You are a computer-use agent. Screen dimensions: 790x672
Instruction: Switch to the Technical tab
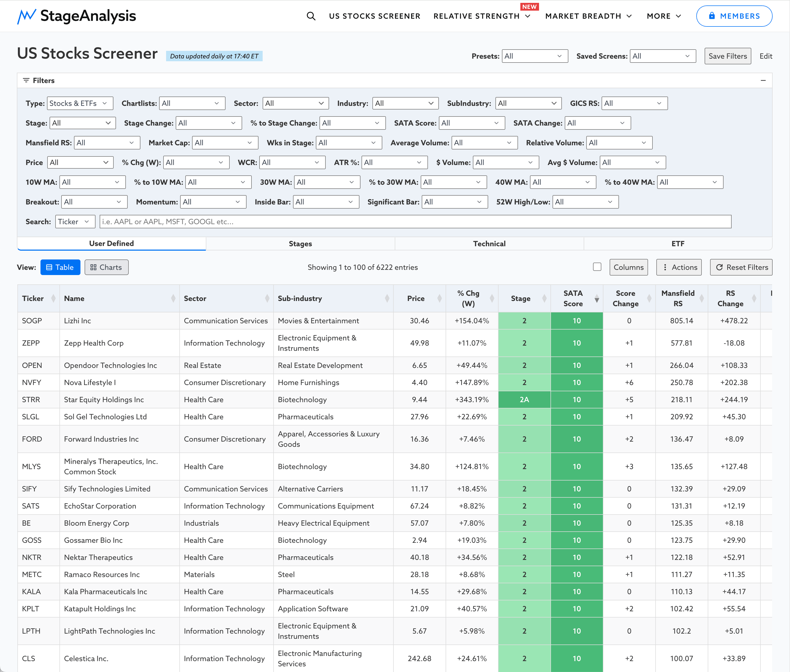coord(489,244)
